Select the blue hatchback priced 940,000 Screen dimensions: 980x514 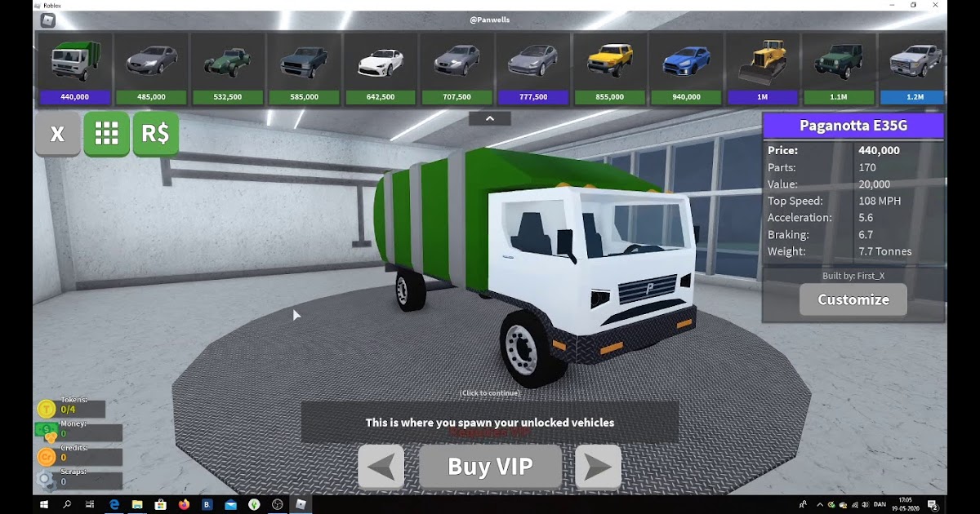(686, 70)
